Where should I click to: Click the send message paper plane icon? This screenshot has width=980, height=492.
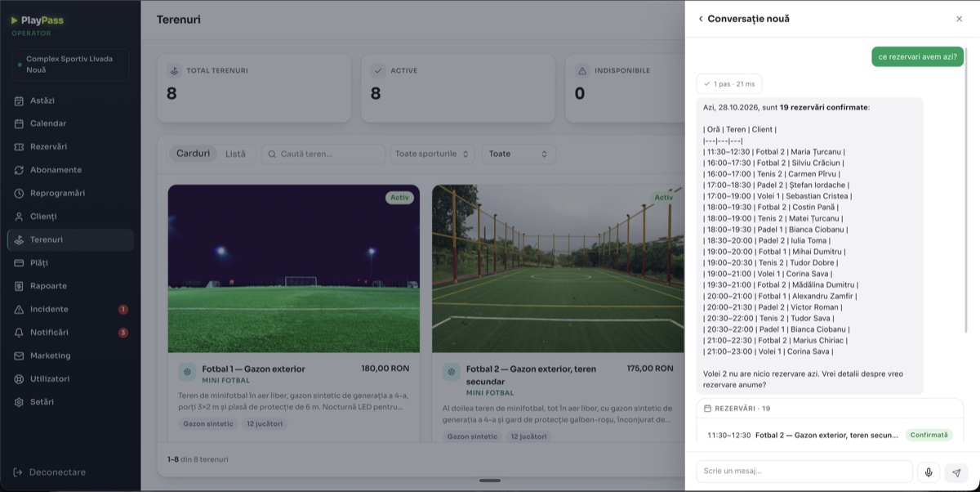(x=956, y=472)
